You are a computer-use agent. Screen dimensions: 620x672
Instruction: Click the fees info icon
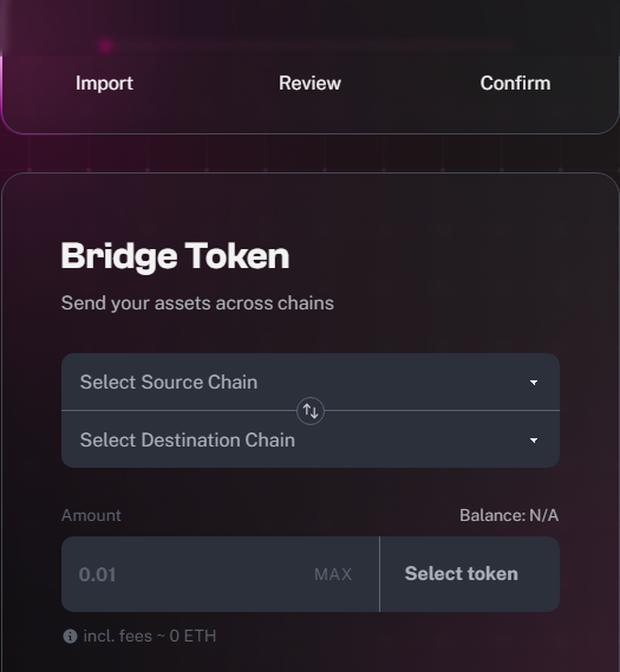[x=70, y=637]
